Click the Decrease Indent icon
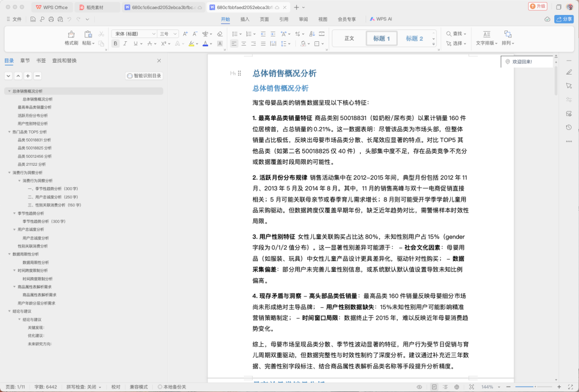579x392 pixels. 263,34
